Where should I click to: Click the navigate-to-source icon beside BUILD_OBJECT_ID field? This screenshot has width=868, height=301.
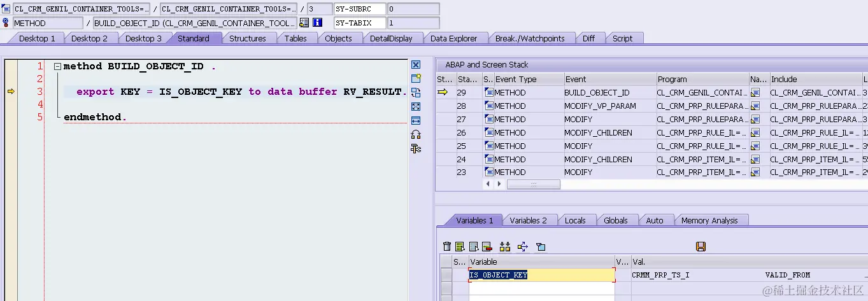point(304,23)
